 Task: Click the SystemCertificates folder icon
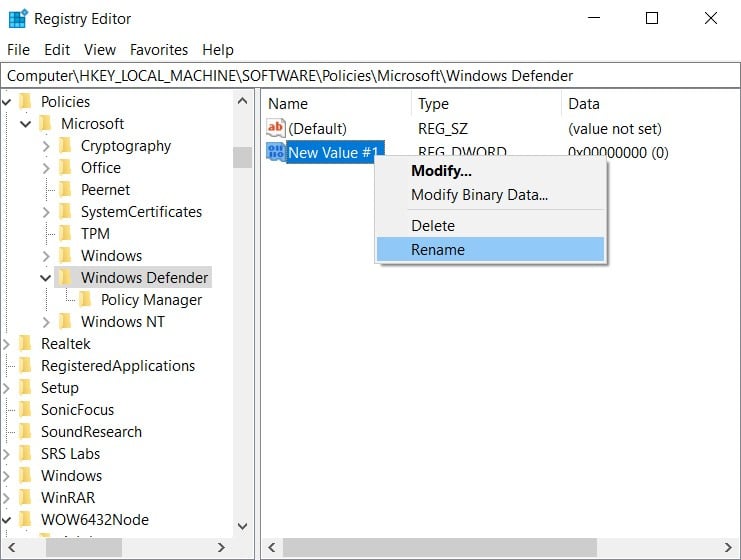(x=65, y=211)
